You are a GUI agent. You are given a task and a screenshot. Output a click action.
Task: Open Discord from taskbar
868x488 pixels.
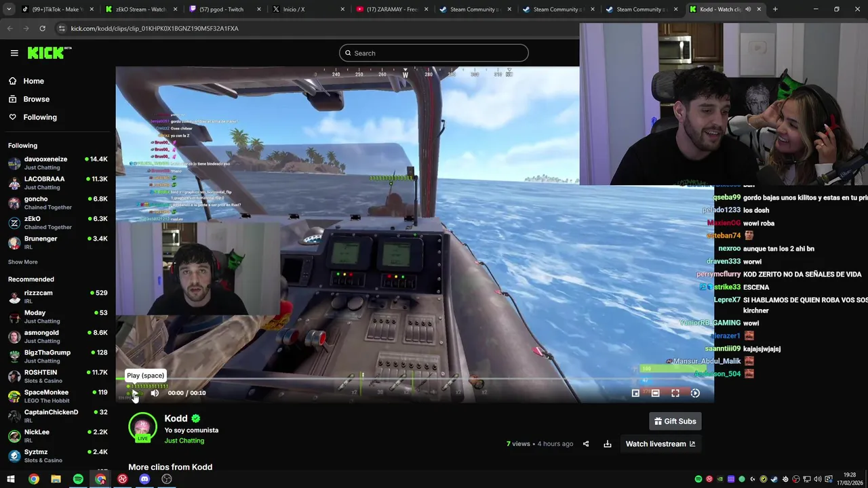tap(144, 479)
